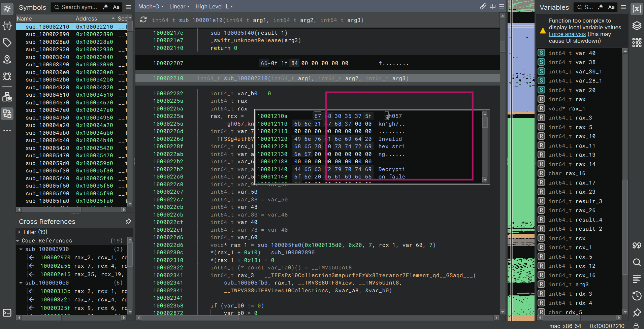Sort symbols by Address column
Image resolution: width=644 pixels, height=329 pixels.
point(95,19)
